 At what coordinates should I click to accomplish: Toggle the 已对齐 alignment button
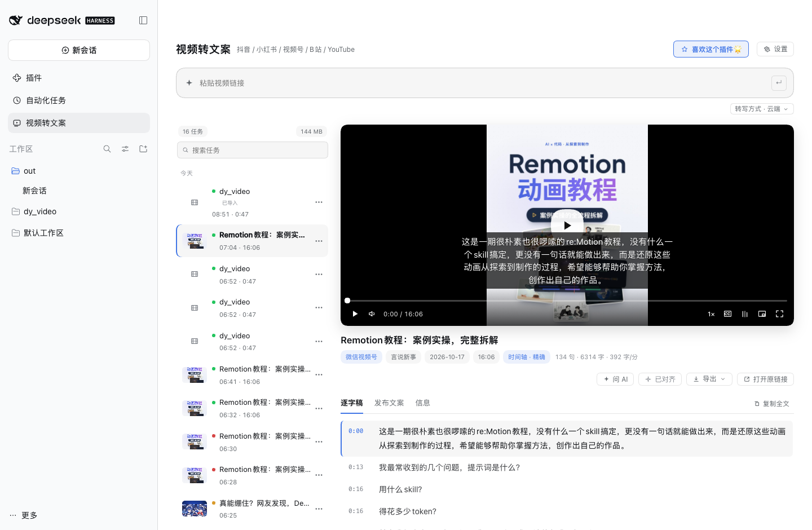[x=660, y=379]
